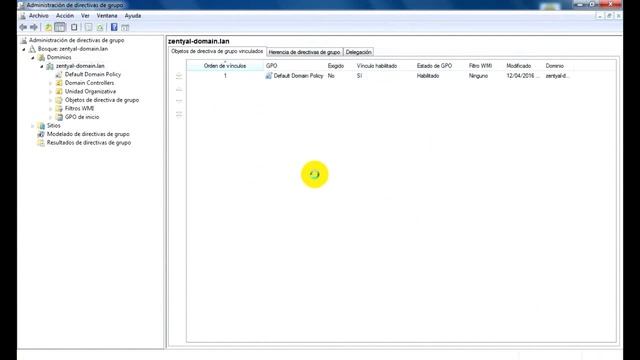Sort by the Modificado column header
The width and height of the screenshot is (640, 360).
pos(524,66)
